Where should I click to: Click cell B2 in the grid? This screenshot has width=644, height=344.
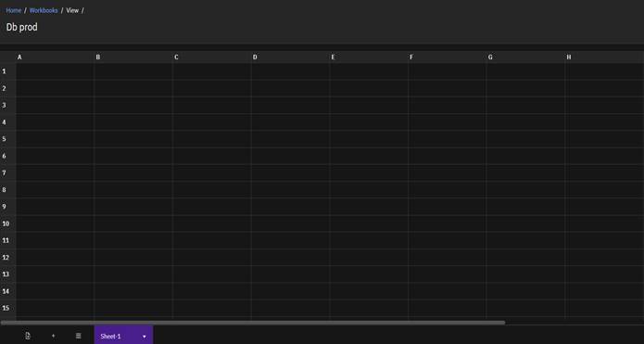tap(133, 88)
